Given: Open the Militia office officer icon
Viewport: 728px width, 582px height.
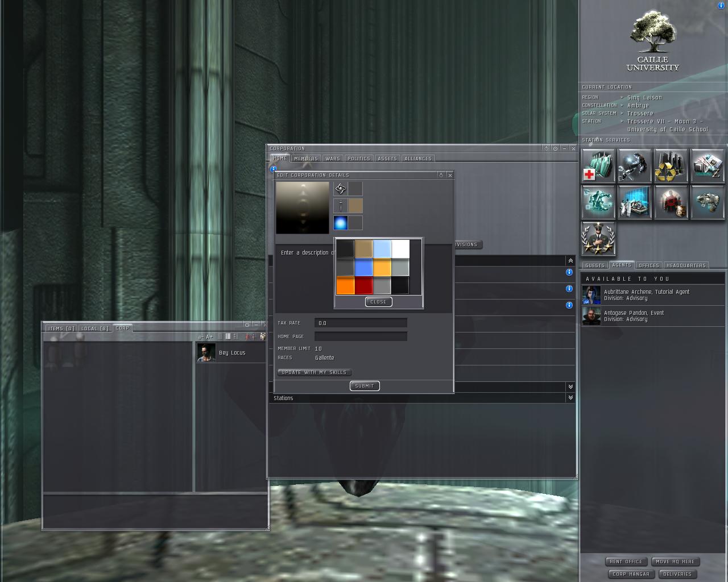Looking at the screenshot, I should point(598,238).
